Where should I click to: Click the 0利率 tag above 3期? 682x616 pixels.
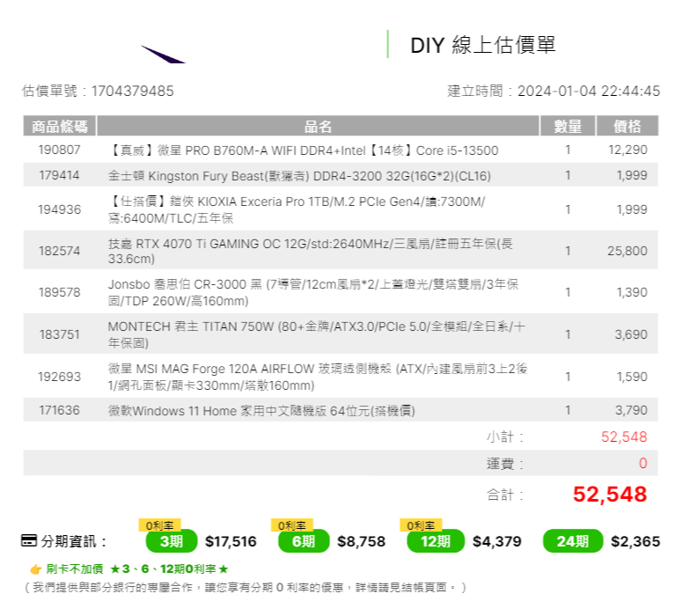159,525
